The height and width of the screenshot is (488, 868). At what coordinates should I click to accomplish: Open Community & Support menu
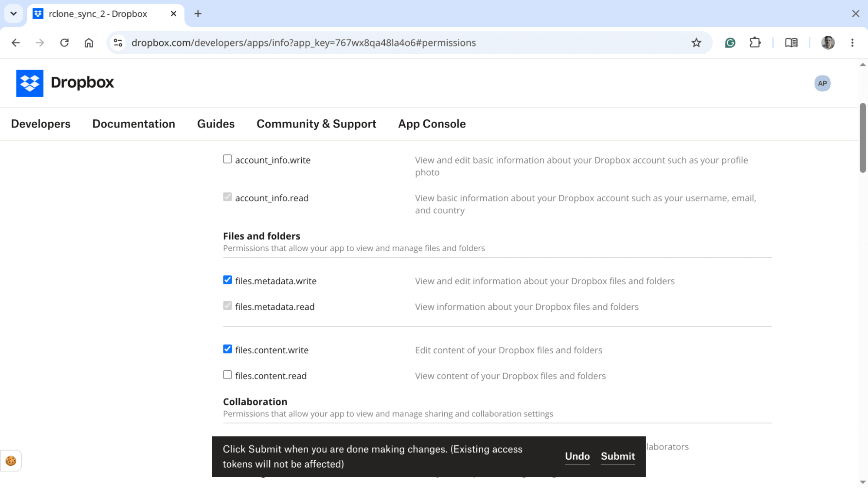tap(317, 124)
